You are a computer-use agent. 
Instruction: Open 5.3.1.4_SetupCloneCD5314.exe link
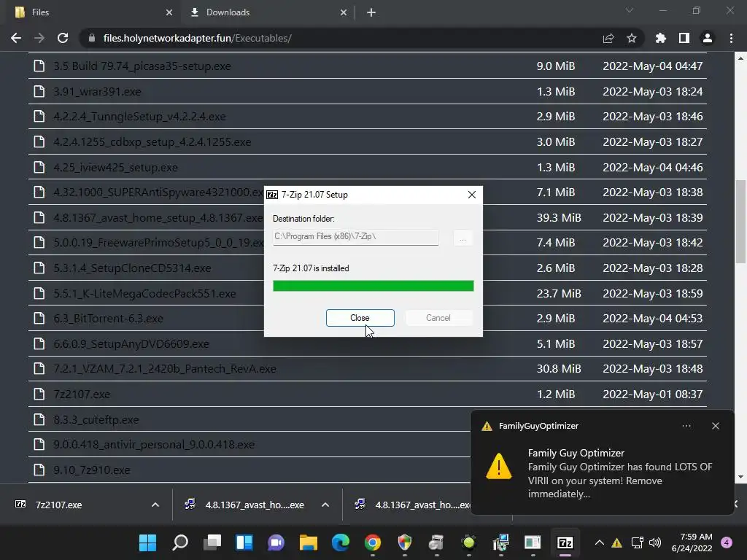pyautogui.click(x=132, y=268)
